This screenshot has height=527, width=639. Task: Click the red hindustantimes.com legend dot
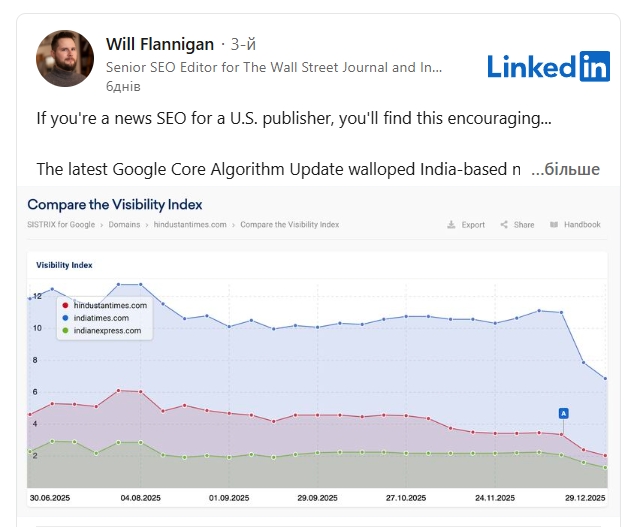pyautogui.click(x=65, y=305)
